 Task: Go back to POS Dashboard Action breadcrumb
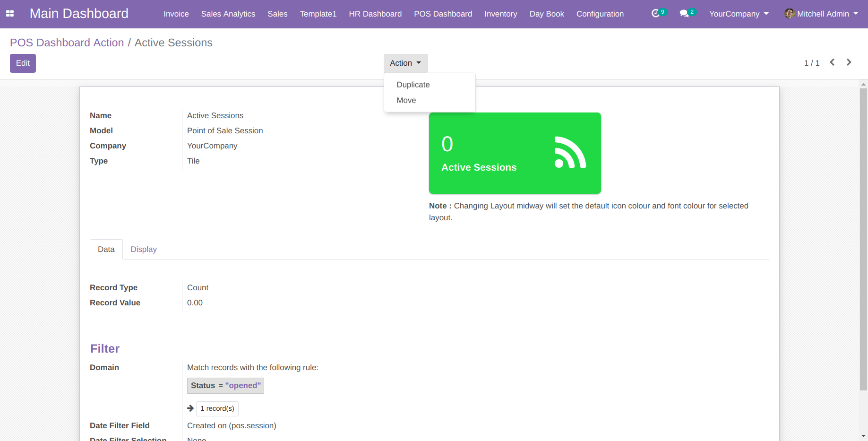pos(67,43)
